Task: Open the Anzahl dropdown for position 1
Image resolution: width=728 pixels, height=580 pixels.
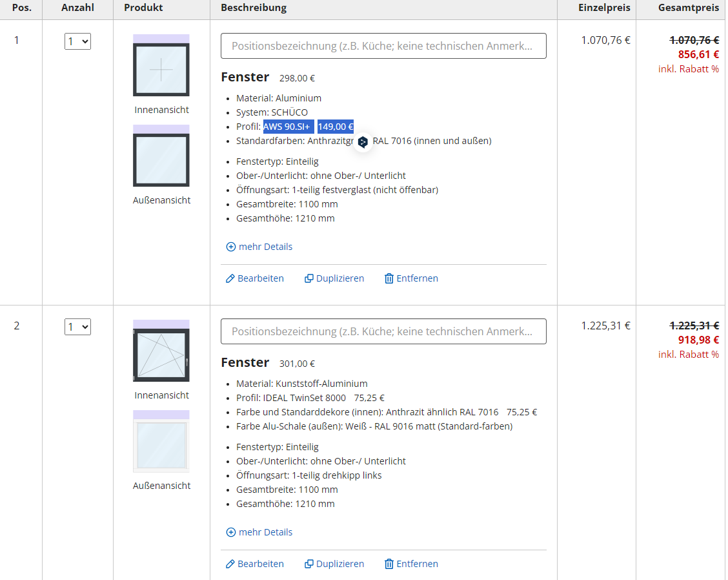Action: pyautogui.click(x=77, y=41)
